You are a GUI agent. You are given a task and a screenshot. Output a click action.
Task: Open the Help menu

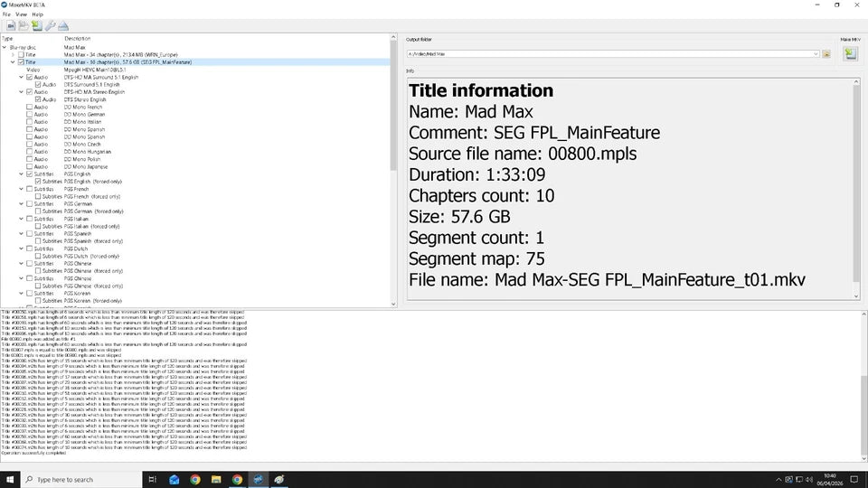point(37,14)
